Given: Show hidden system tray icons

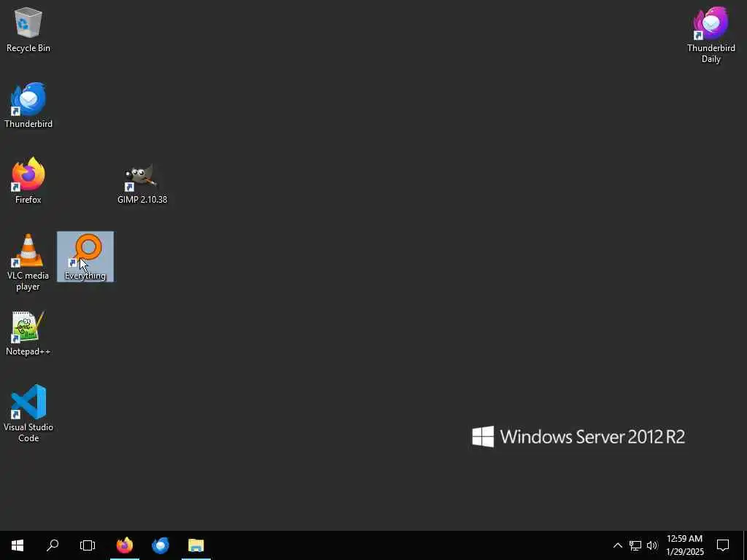Looking at the screenshot, I should click(617, 545).
